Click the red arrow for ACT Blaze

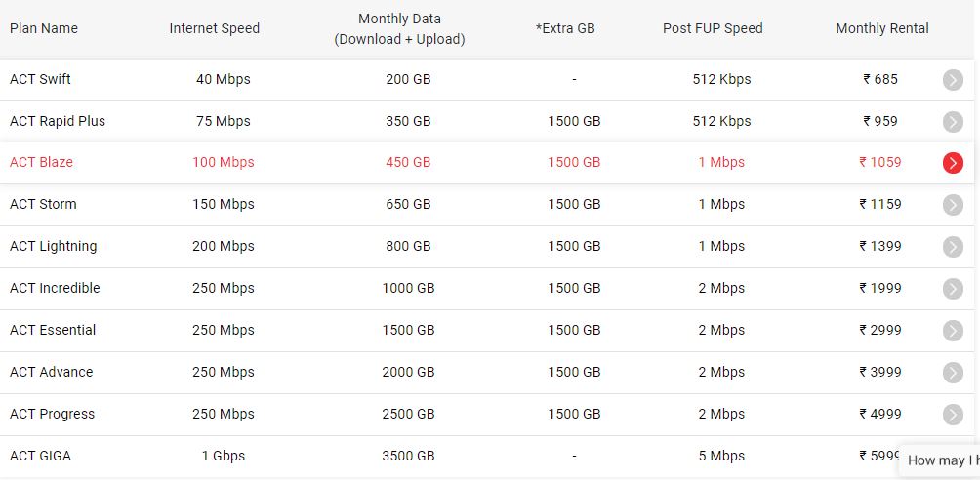point(953,163)
